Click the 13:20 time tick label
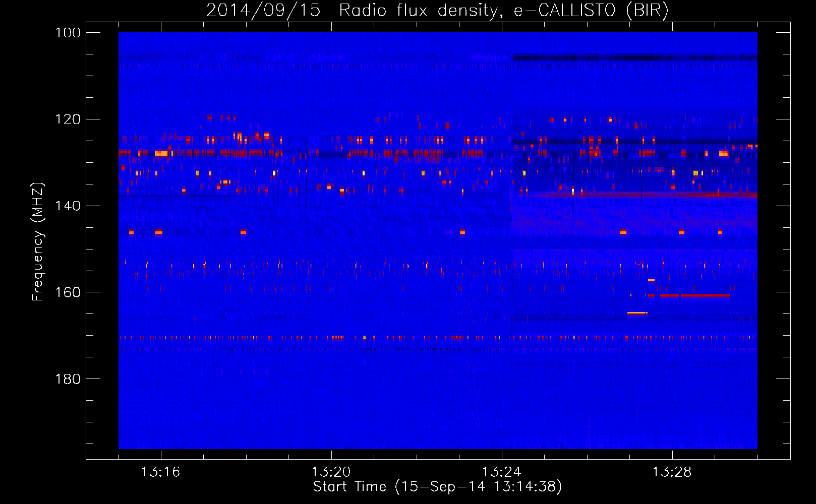Screen dimensions: 816x504 point(331,472)
